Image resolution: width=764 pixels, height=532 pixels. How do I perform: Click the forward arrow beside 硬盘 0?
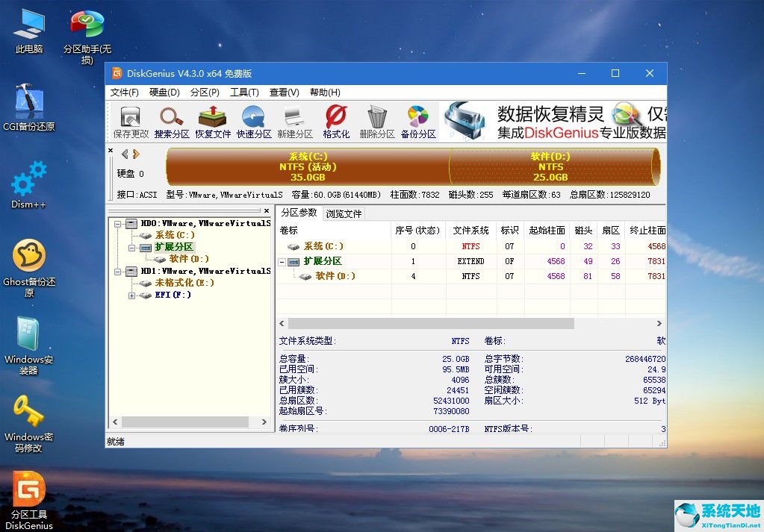tap(137, 153)
